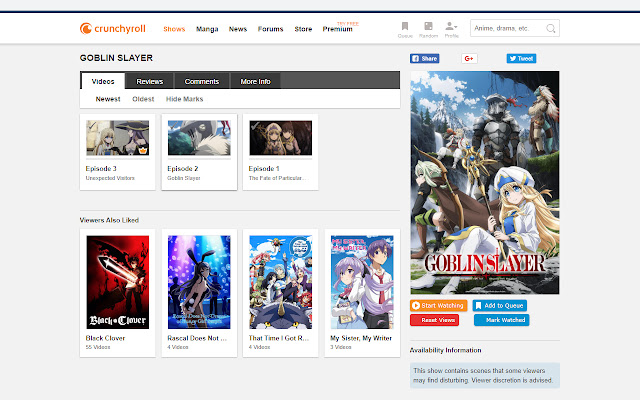Toggle Hide Marks option
The height and width of the screenshot is (400, 640).
[x=184, y=99]
